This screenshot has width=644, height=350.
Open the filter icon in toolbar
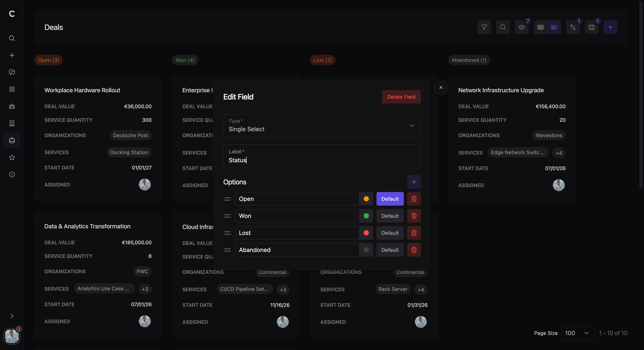click(484, 27)
